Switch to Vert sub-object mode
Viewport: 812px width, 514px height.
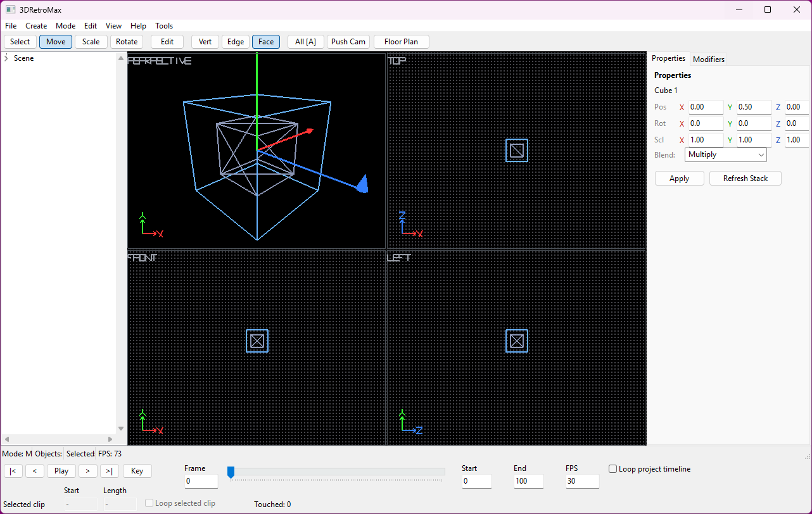click(205, 42)
